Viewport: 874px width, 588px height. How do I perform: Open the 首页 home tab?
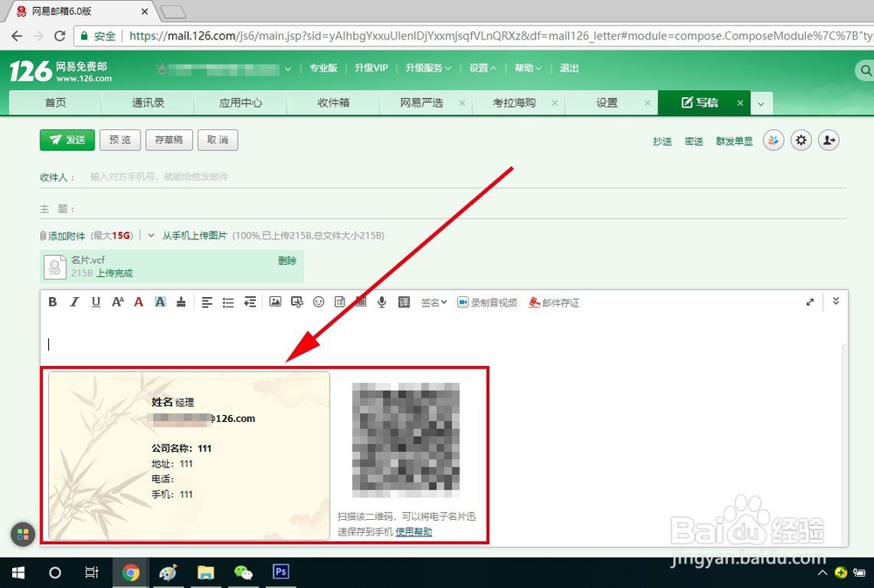(x=55, y=102)
